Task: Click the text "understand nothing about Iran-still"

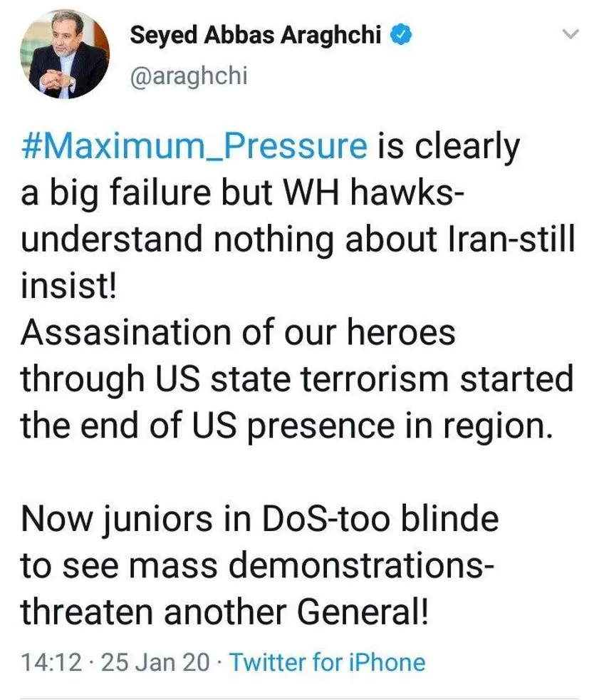Action: (x=298, y=240)
